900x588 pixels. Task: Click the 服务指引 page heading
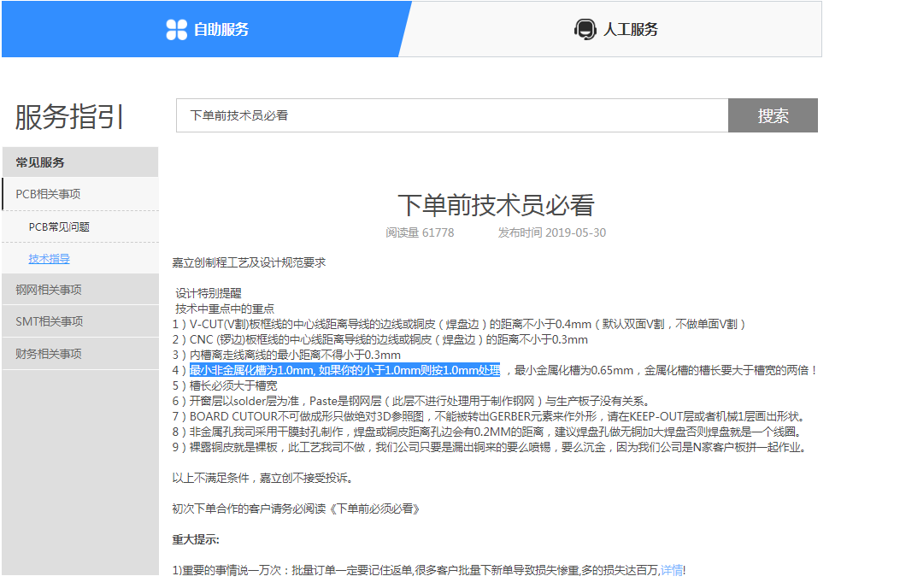[x=69, y=117]
